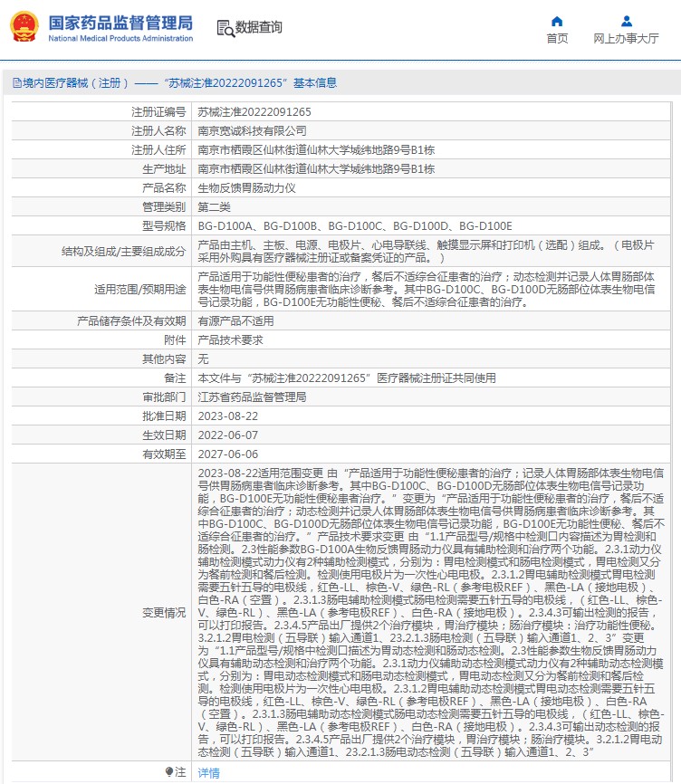
Task: Click the 其他内容 value 无
Action: click(x=203, y=359)
